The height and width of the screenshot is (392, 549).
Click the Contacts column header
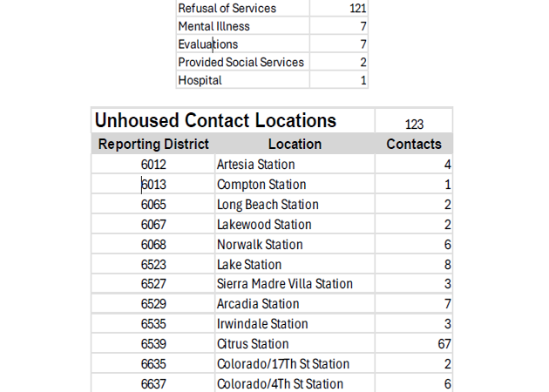(414, 145)
